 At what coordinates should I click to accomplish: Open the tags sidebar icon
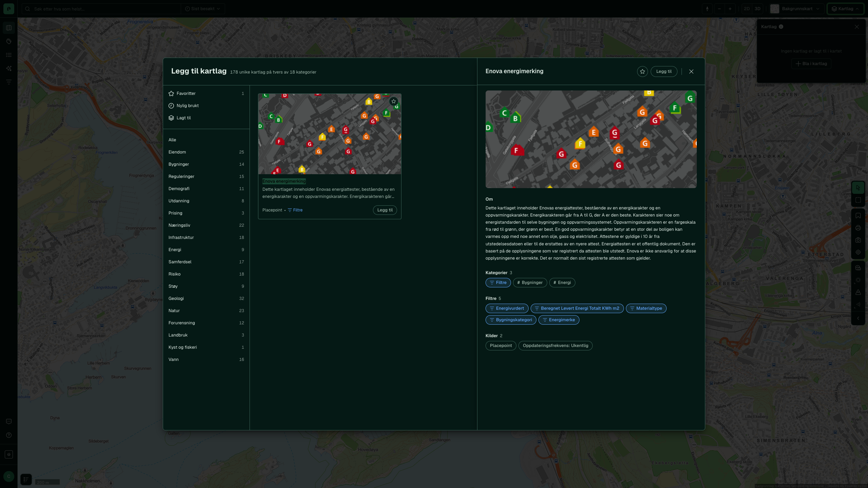tap(9, 41)
